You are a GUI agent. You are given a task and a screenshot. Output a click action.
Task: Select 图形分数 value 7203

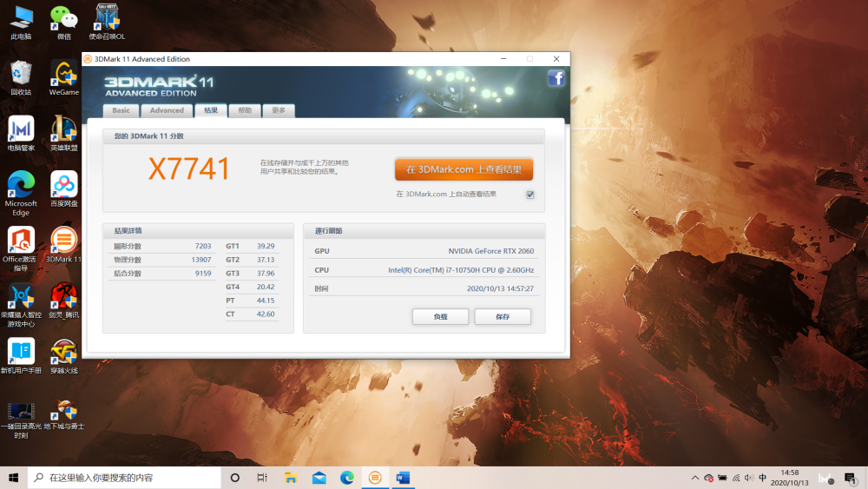[x=202, y=246]
